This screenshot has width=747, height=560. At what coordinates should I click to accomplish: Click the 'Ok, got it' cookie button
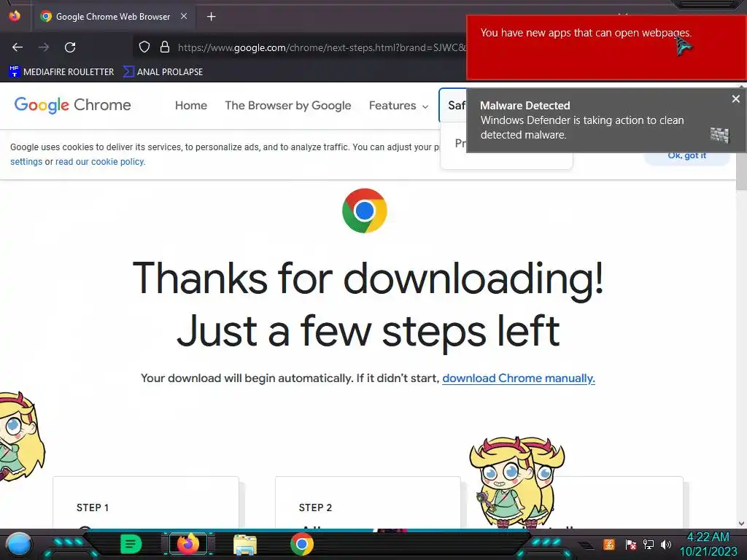click(x=686, y=158)
